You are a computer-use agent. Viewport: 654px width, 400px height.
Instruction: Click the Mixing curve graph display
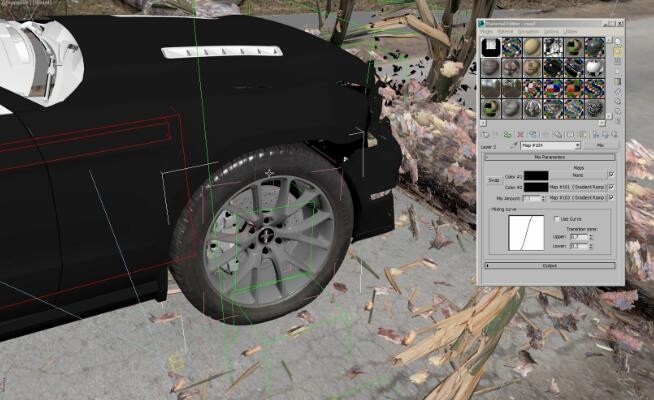[526, 233]
